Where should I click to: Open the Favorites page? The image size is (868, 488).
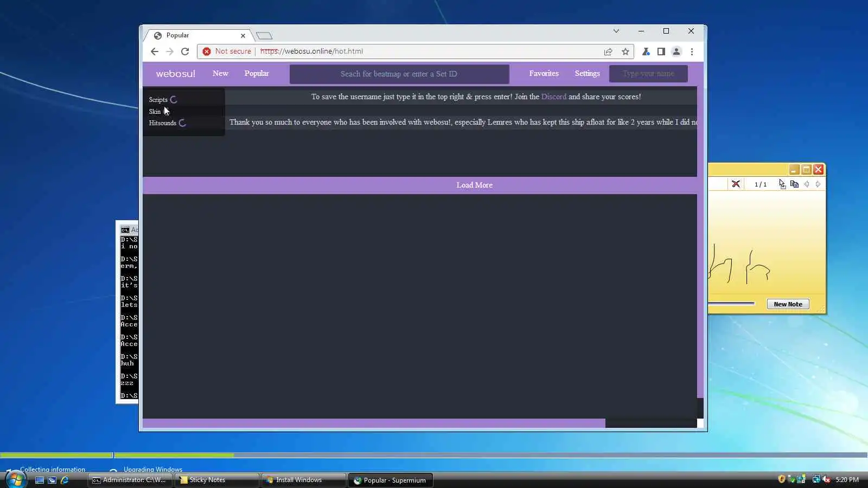click(544, 73)
